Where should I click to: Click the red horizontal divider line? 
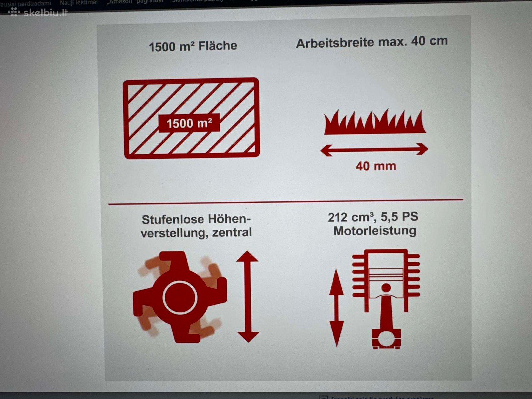(286, 202)
